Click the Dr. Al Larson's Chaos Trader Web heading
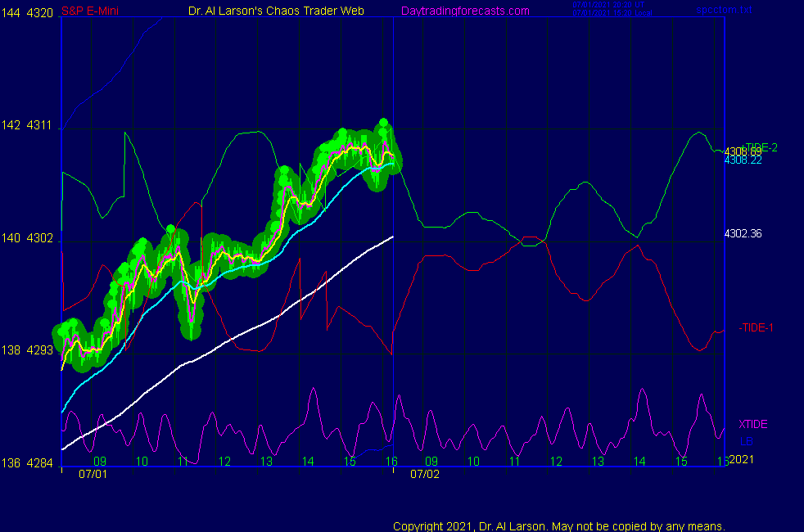 click(276, 11)
